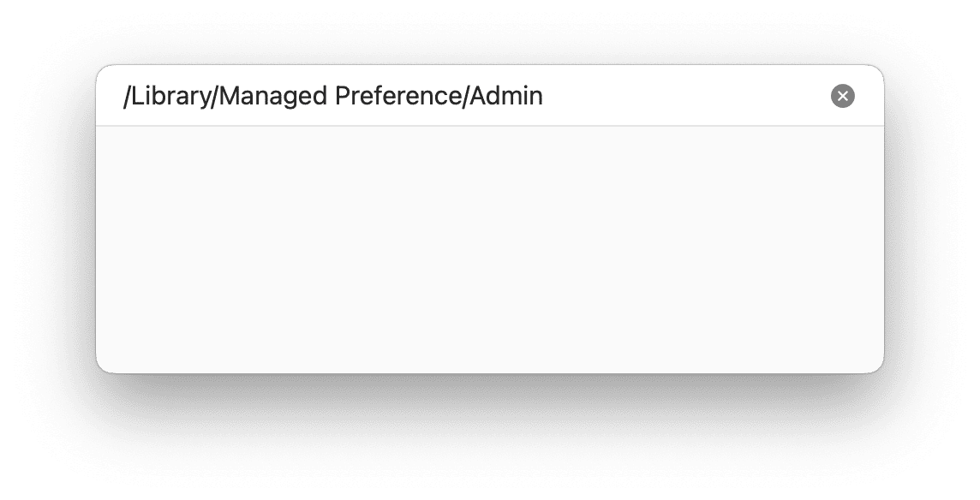Click the slash just before "Admin"
Screen dimensions: 980x500
click(465, 97)
